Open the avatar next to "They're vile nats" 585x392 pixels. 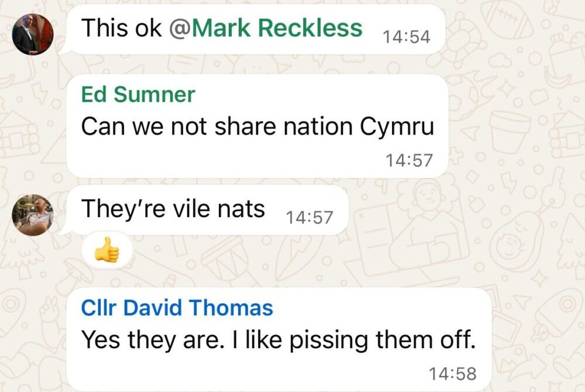coord(33,215)
